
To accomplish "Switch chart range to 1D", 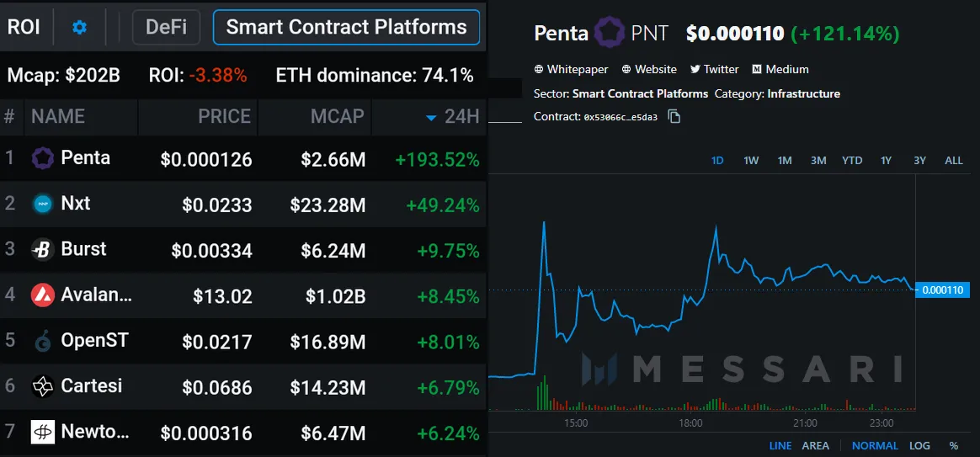I will 717,161.
